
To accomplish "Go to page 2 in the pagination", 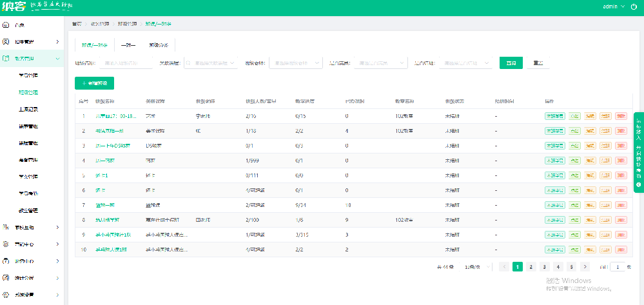I will tap(531, 267).
